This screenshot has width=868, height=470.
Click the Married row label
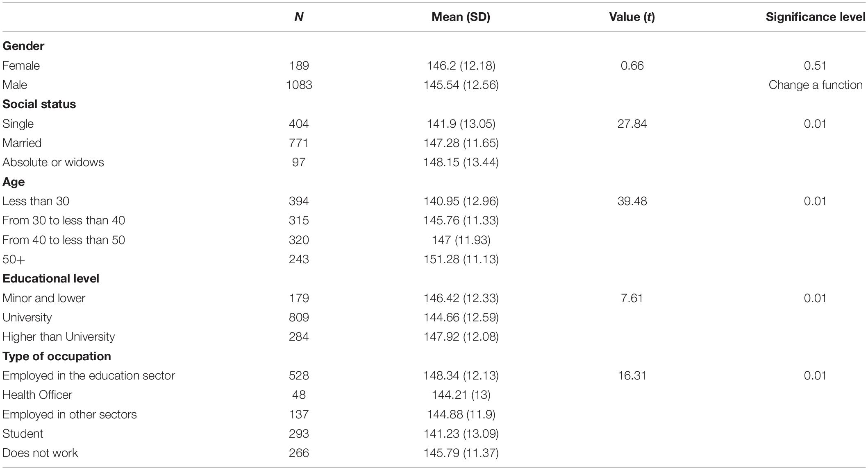[22, 143]
